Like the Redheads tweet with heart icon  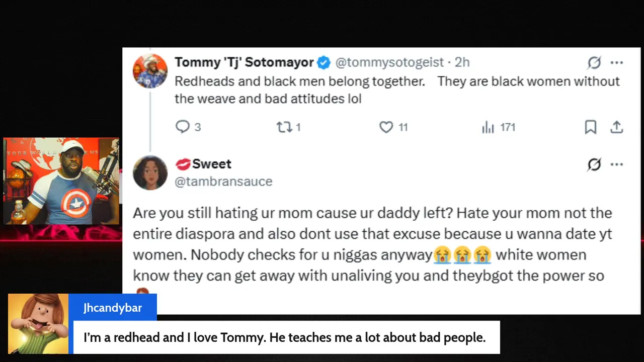pyautogui.click(x=386, y=127)
